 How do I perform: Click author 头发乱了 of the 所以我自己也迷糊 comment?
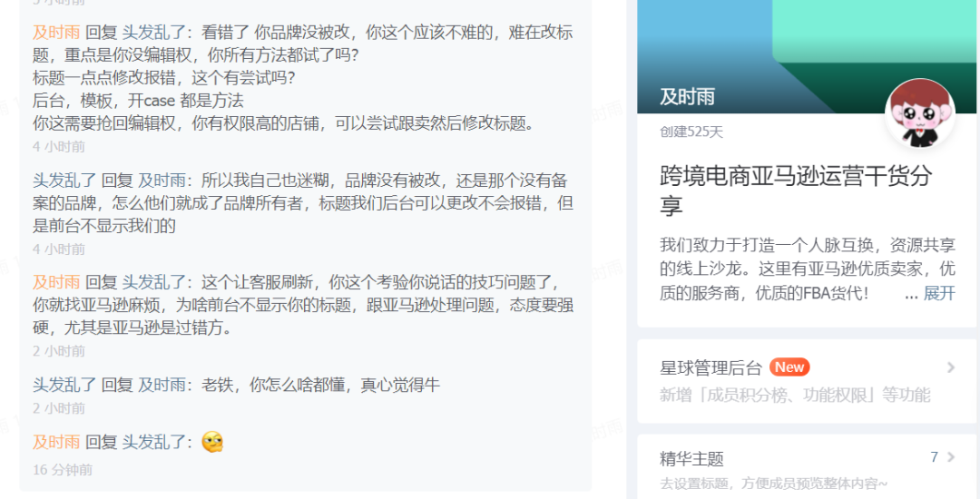[64, 181]
